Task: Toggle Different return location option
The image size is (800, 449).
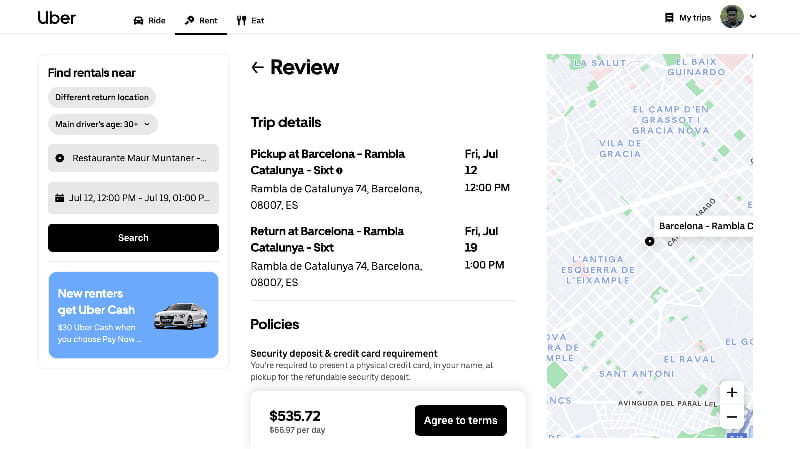Action: click(x=102, y=97)
